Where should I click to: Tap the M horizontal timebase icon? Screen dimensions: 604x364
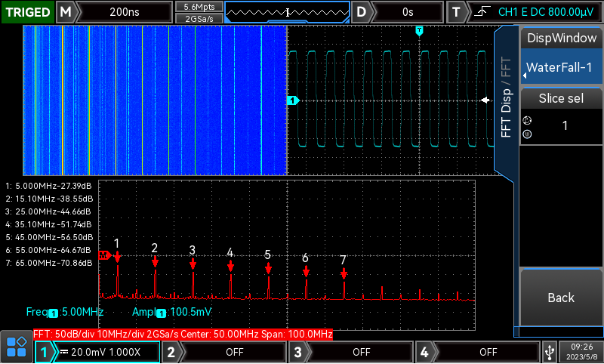coord(67,12)
